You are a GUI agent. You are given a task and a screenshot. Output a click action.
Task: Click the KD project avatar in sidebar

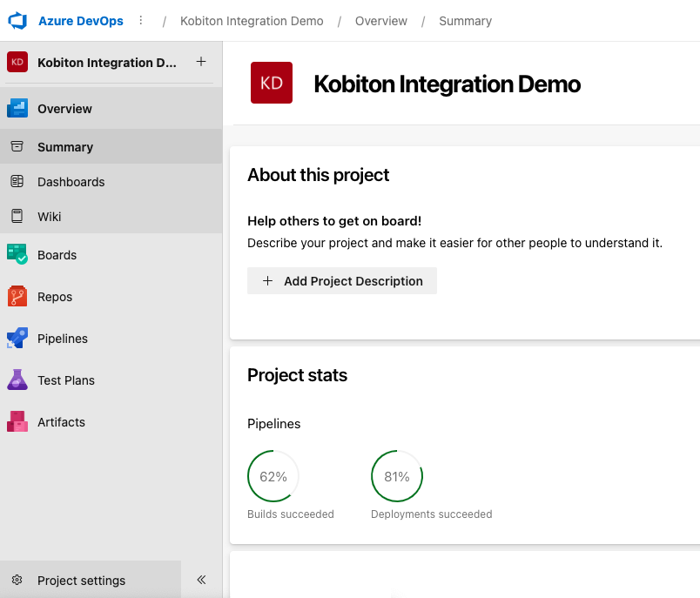tap(17, 62)
